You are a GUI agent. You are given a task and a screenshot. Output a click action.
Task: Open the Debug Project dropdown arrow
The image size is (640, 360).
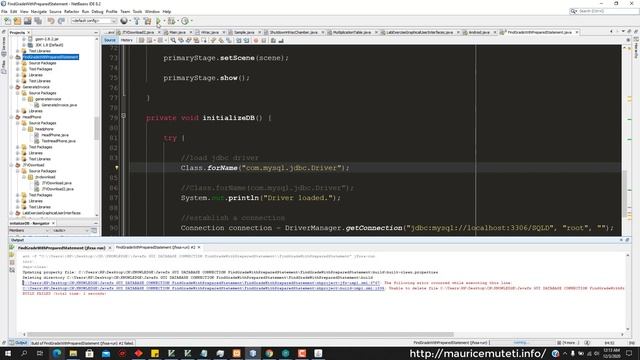tap(178, 21)
